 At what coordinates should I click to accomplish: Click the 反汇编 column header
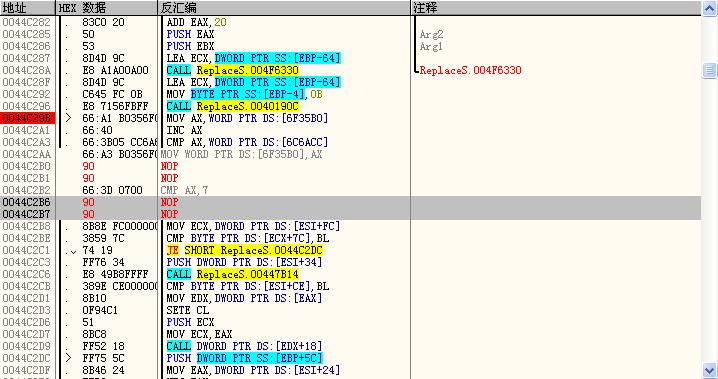pos(284,8)
